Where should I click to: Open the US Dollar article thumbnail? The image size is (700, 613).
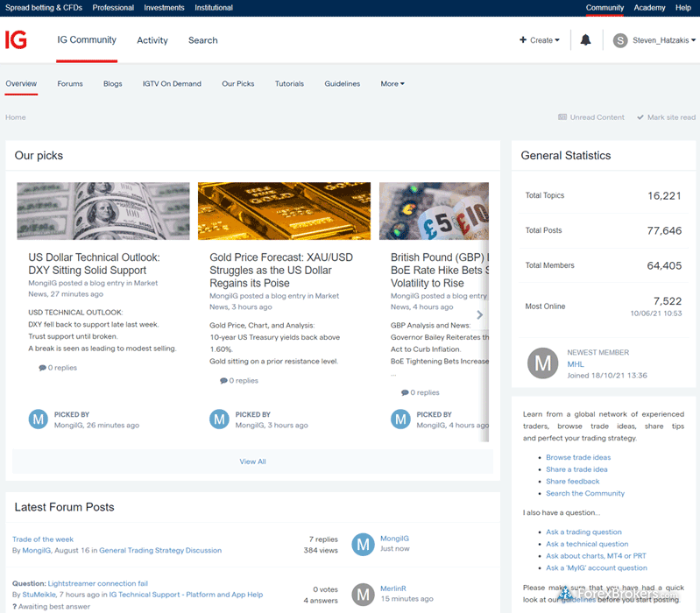(103, 211)
